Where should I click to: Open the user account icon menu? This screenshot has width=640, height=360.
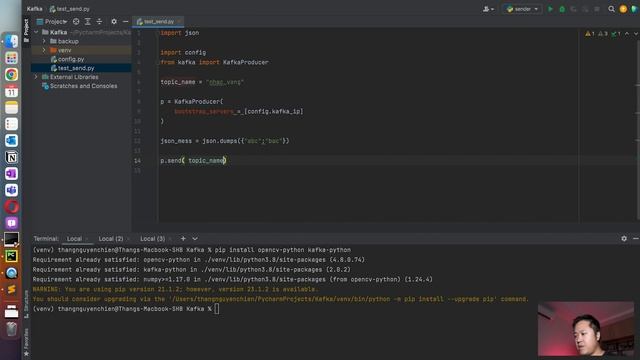[488, 9]
